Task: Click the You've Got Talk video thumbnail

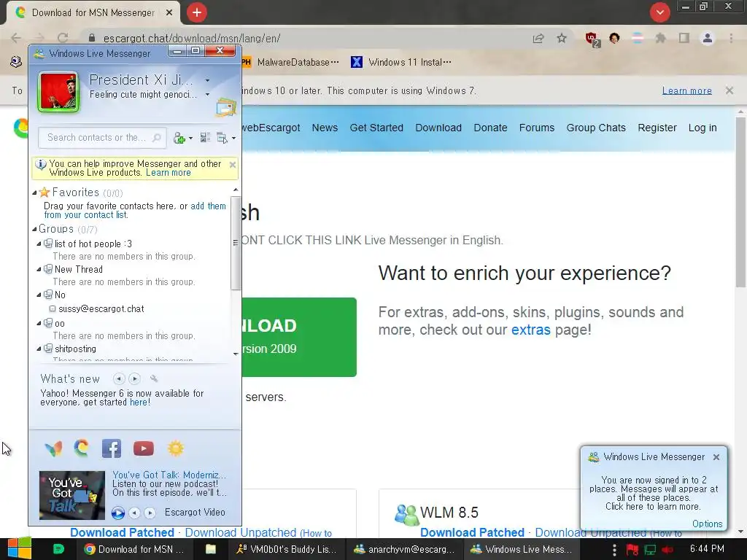Action: pos(72,495)
